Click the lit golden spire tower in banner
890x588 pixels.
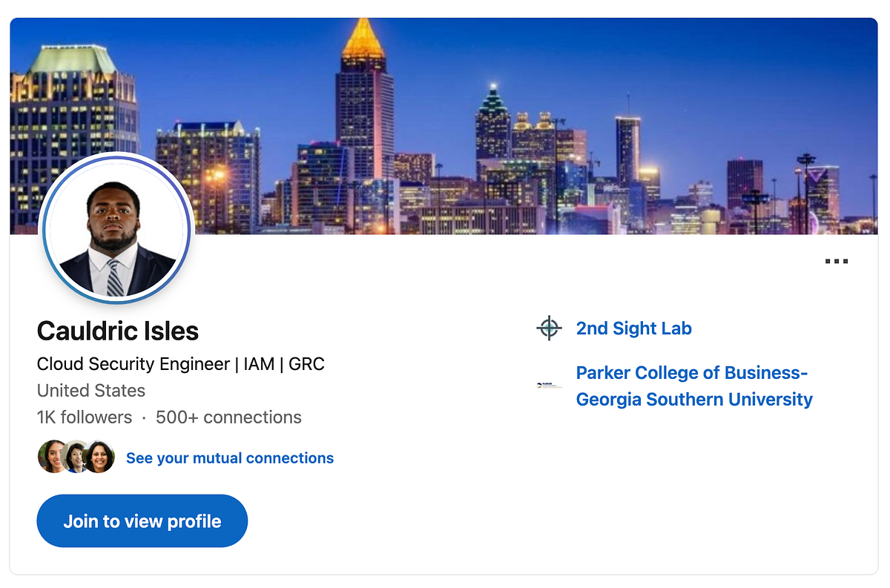click(363, 96)
